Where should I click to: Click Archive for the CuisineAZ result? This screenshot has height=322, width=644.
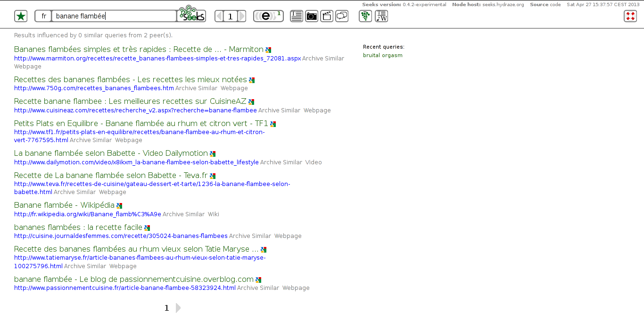coord(269,110)
